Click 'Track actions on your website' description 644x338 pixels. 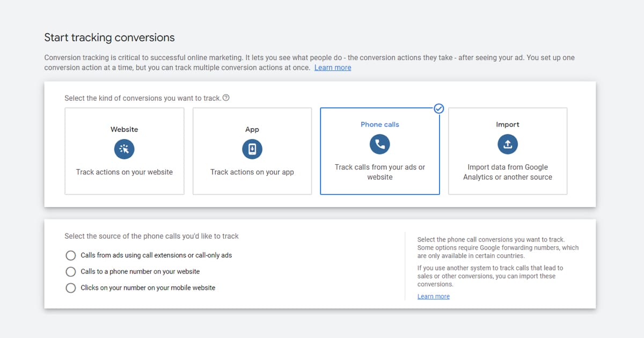[x=125, y=172]
